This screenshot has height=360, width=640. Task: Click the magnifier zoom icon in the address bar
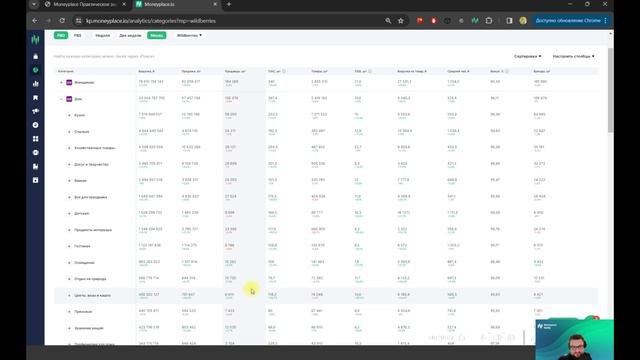(388, 20)
